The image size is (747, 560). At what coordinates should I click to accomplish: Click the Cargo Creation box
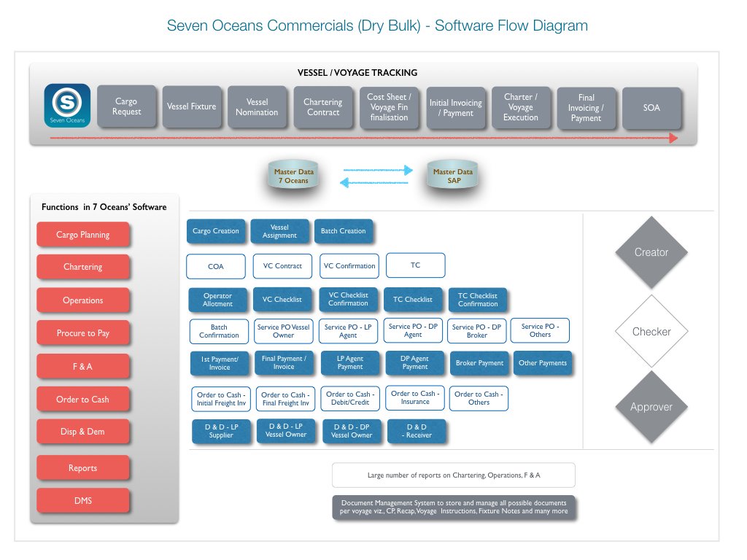pos(216,231)
